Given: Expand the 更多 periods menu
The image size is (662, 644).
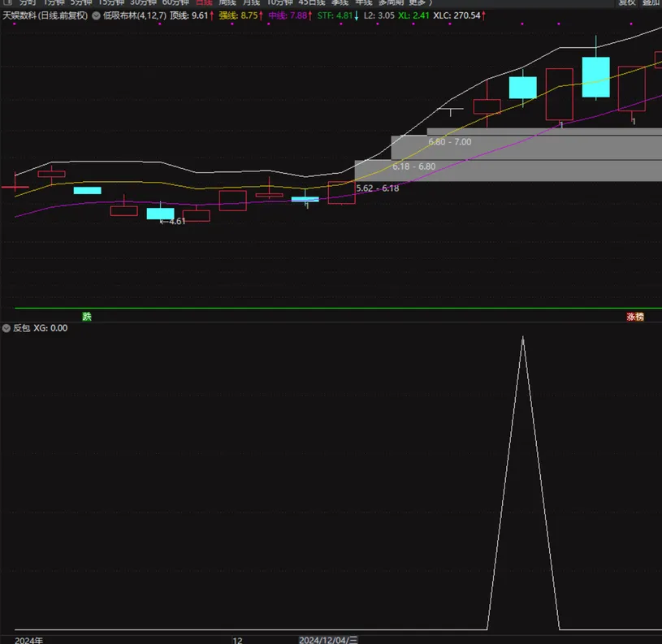Looking at the screenshot, I should (x=420, y=2).
